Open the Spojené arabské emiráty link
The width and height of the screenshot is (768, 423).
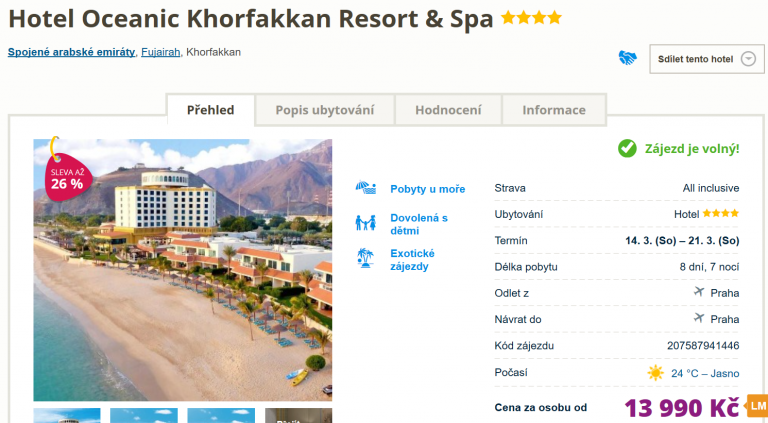click(72, 52)
